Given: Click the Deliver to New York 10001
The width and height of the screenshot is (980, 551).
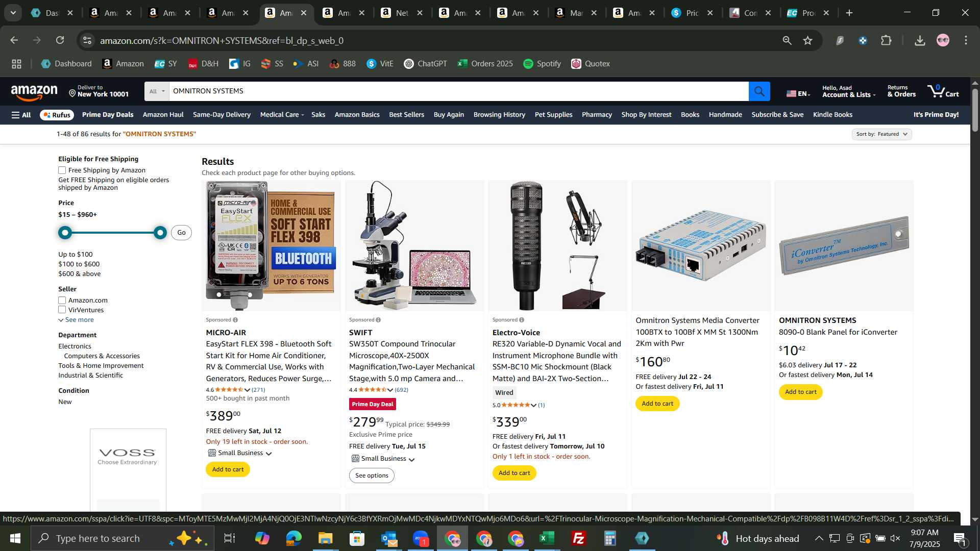Looking at the screenshot, I should click(99, 91).
